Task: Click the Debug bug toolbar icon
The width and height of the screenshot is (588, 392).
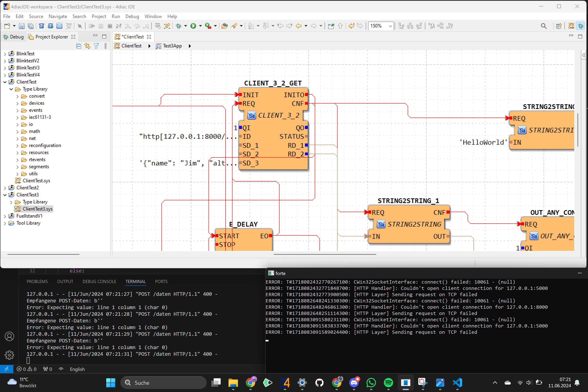Action: (179, 26)
